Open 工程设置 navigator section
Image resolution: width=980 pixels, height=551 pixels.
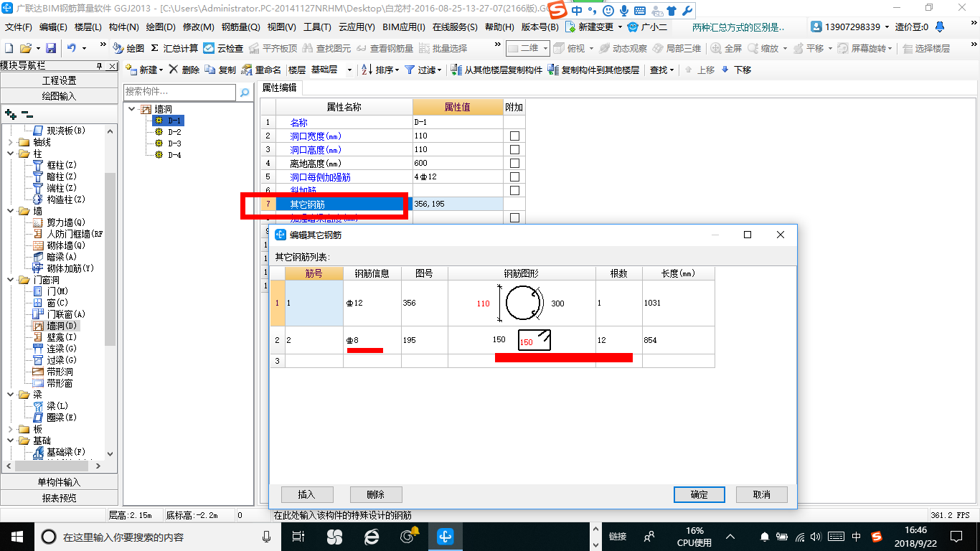59,80
